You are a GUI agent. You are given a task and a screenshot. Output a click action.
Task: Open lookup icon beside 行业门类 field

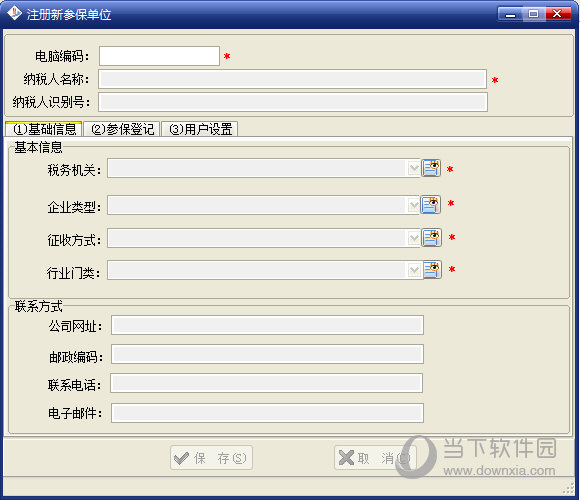[432, 270]
